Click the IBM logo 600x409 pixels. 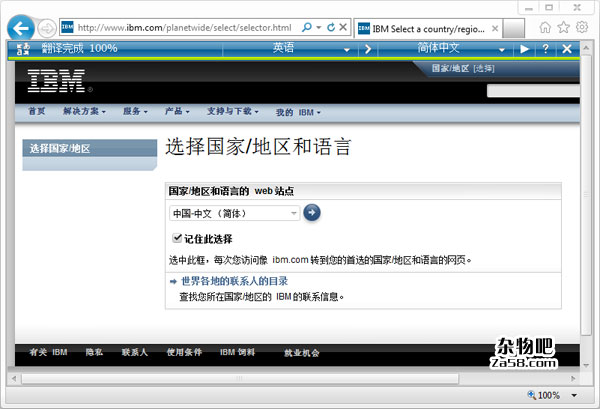[x=57, y=81]
